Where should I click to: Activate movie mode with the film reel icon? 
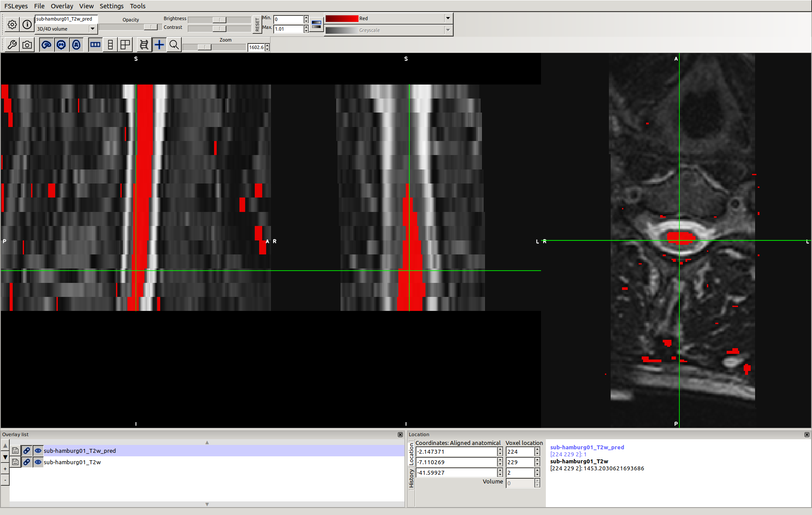pyautogui.click(x=144, y=44)
